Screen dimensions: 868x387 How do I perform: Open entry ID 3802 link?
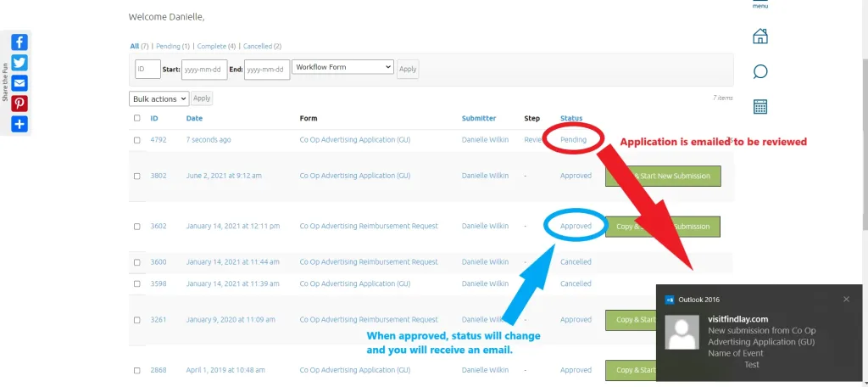point(159,176)
